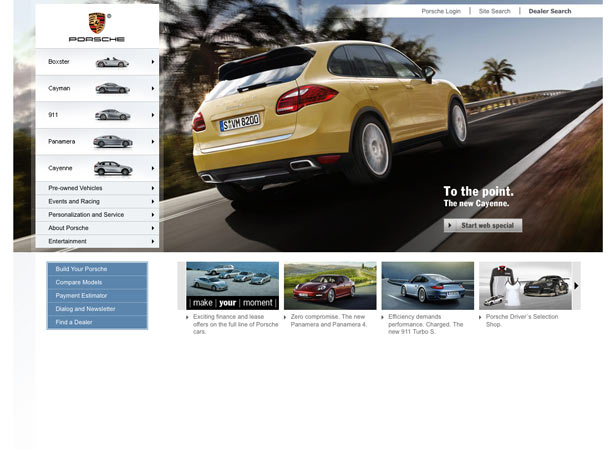
Task: Open the About Porsche menu
Action: (97, 228)
